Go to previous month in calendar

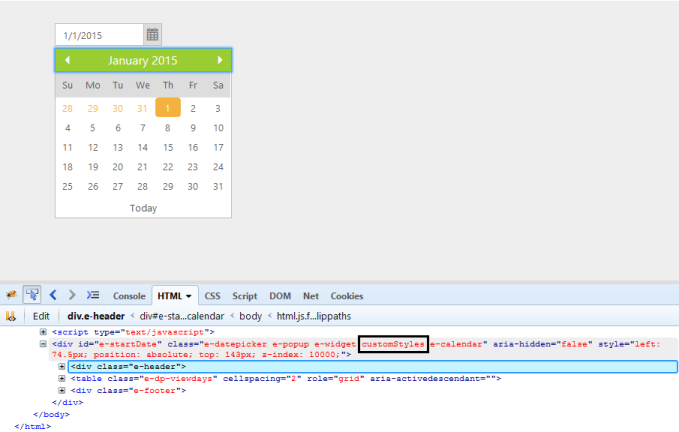pyautogui.click(x=67, y=60)
